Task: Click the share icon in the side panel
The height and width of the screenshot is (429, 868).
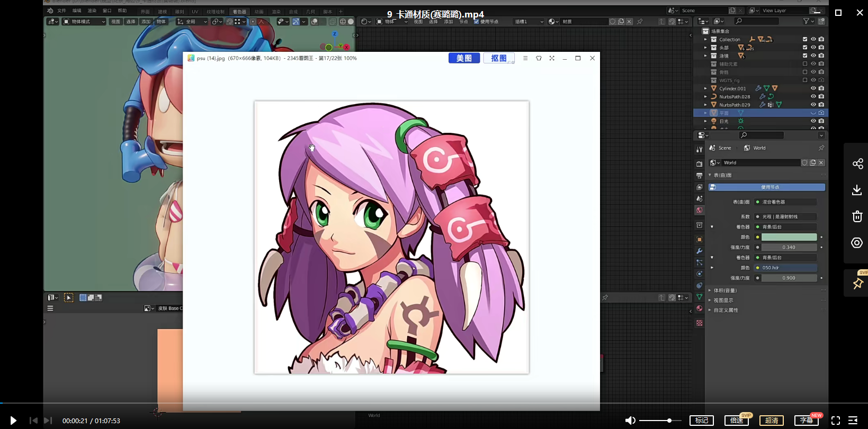Action: click(x=857, y=164)
